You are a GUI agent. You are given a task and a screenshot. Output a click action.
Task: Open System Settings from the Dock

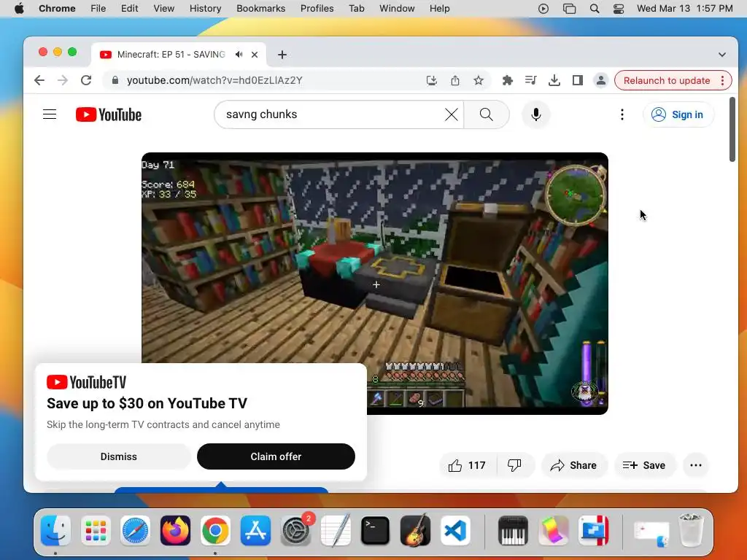tap(295, 530)
